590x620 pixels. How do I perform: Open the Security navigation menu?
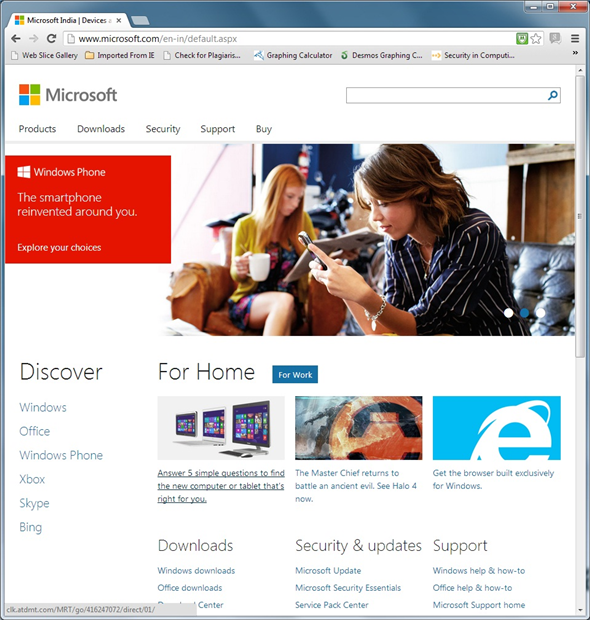(163, 129)
